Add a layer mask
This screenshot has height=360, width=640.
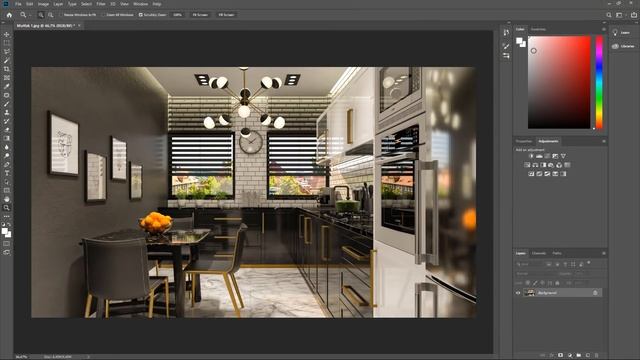[x=560, y=356]
